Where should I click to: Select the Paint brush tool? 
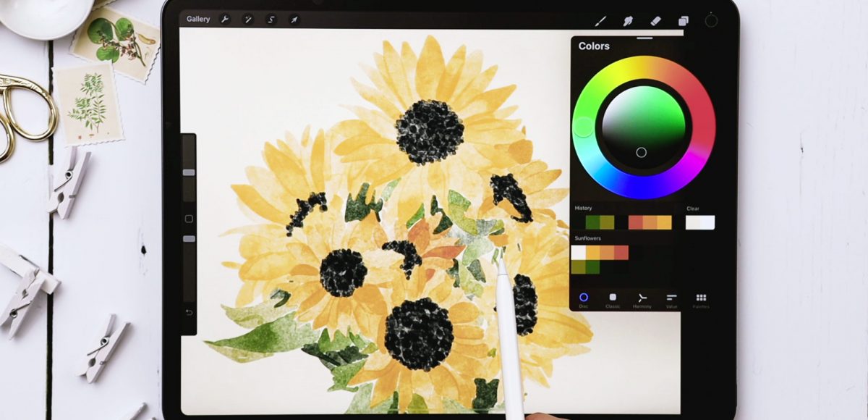(x=599, y=20)
